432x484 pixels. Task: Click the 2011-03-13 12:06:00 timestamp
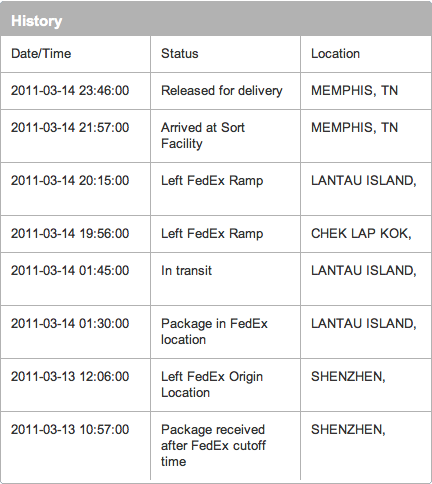(70, 377)
